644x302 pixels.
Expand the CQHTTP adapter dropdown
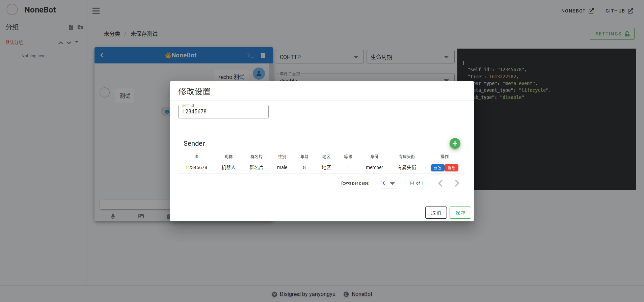[319, 57]
